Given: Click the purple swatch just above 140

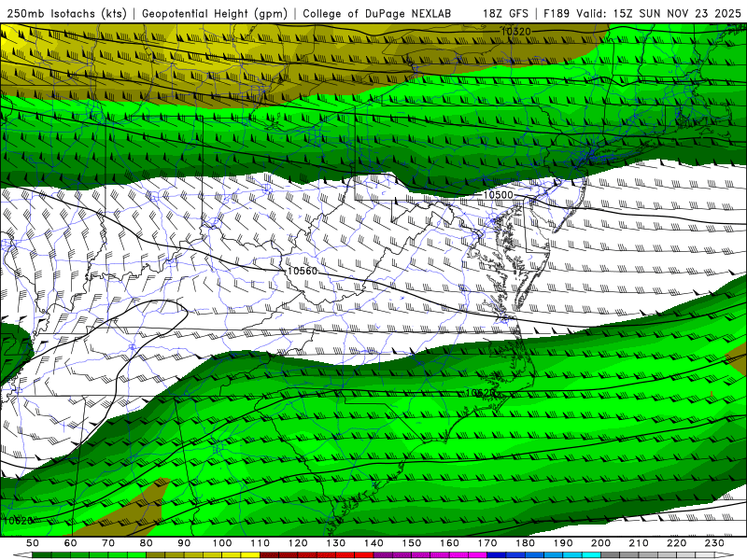Looking at the screenshot, I should [383, 555].
